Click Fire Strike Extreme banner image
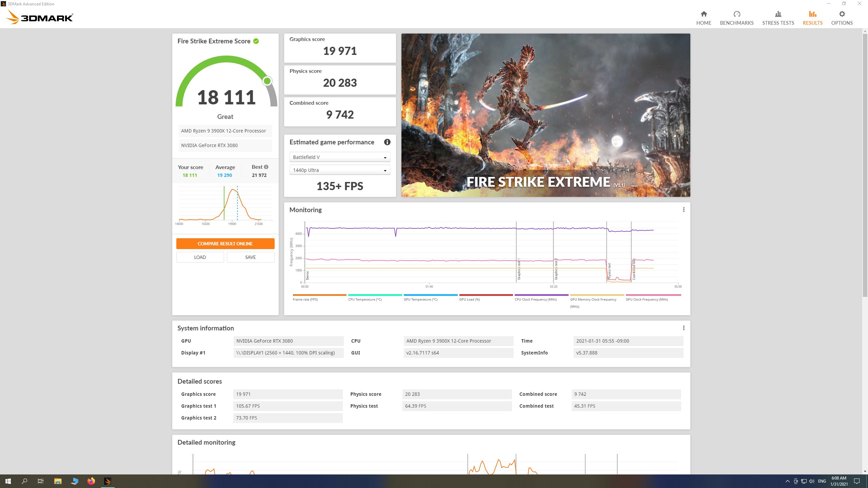The image size is (868, 488). pos(546,115)
